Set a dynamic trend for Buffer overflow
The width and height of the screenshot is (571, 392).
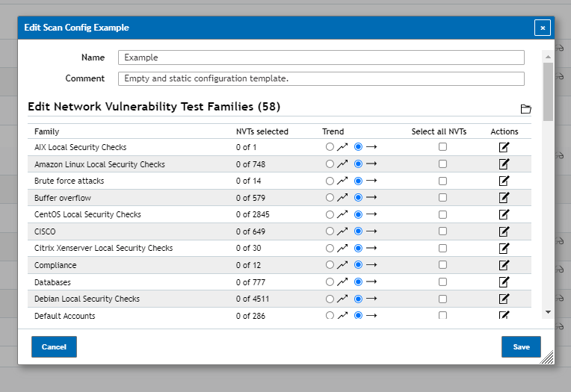pos(330,197)
